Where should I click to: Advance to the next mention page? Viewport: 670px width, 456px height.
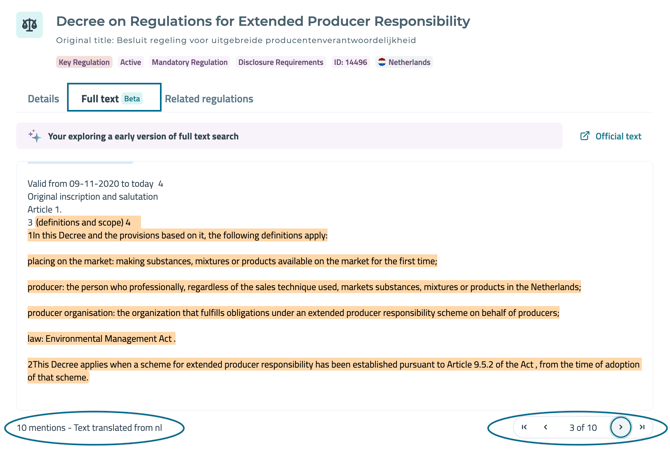click(620, 427)
